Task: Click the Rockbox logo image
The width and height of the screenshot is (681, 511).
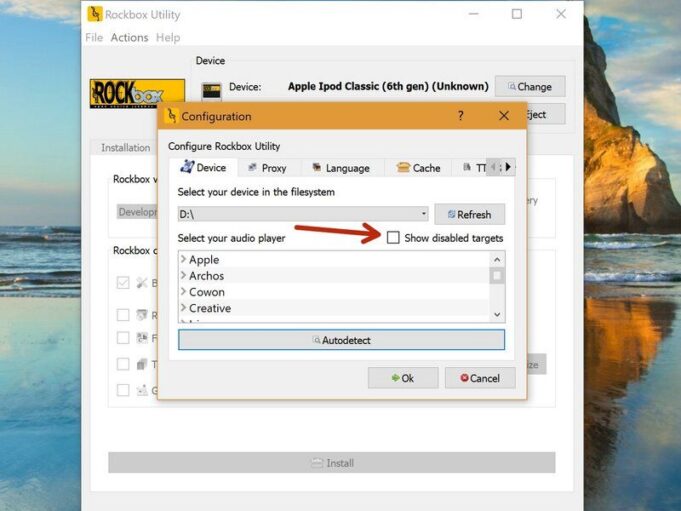Action: [137, 93]
